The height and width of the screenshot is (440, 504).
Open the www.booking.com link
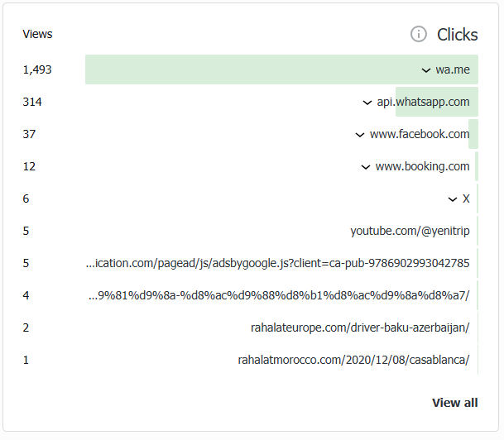[x=422, y=167]
